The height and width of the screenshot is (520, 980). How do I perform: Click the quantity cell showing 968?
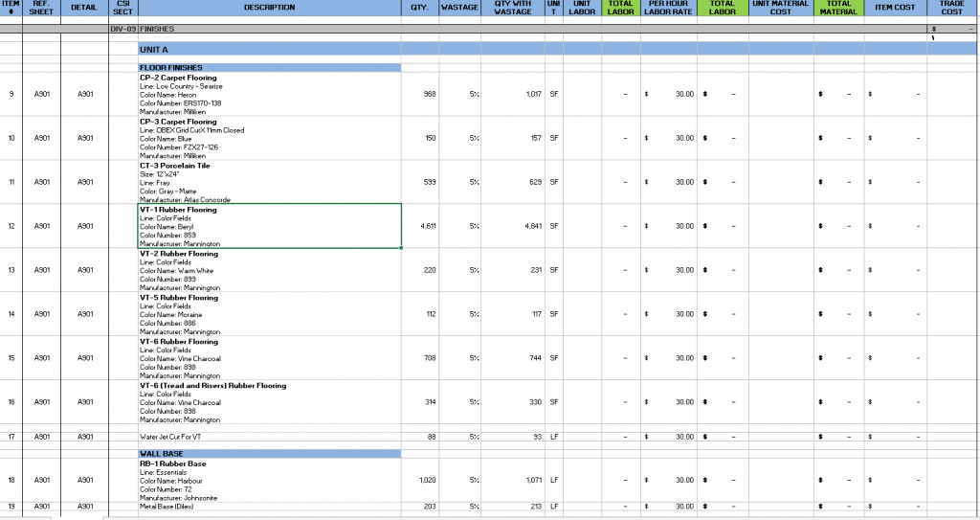point(430,94)
